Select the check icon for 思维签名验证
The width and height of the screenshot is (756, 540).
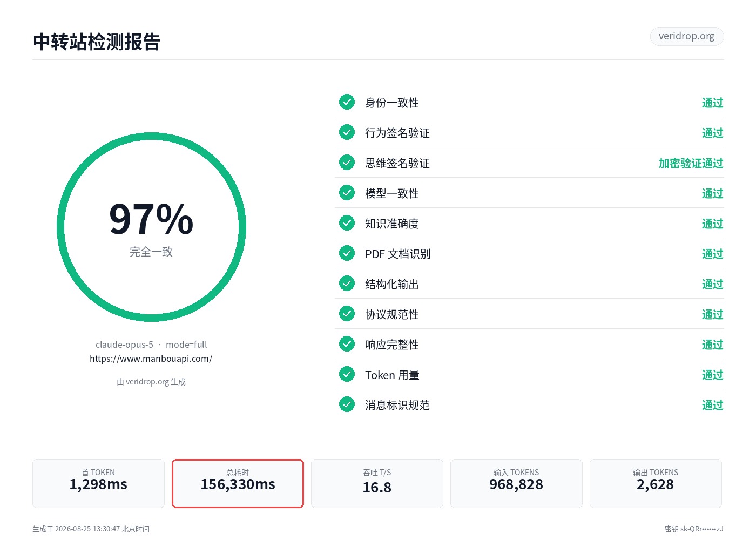347,162
